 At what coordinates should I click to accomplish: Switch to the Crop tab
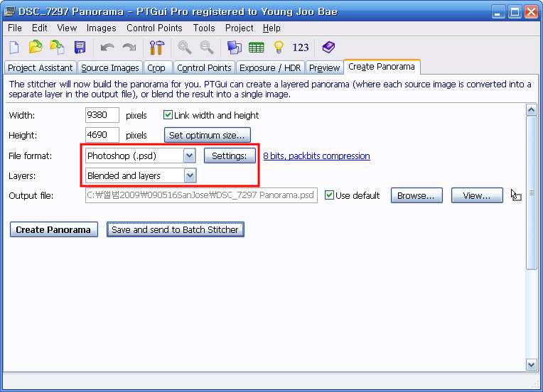click(156, 67)
